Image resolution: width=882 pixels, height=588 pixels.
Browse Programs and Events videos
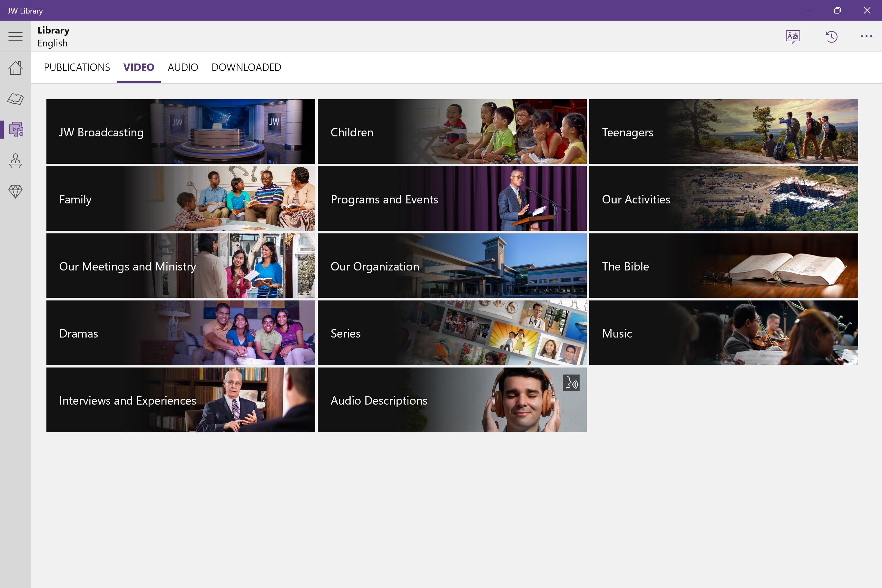pos(452,199)
